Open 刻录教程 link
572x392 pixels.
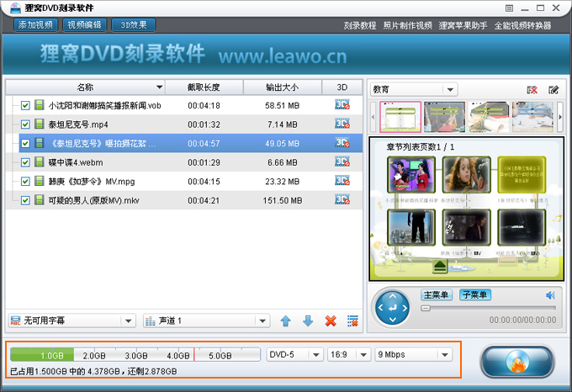coord(360,25)
